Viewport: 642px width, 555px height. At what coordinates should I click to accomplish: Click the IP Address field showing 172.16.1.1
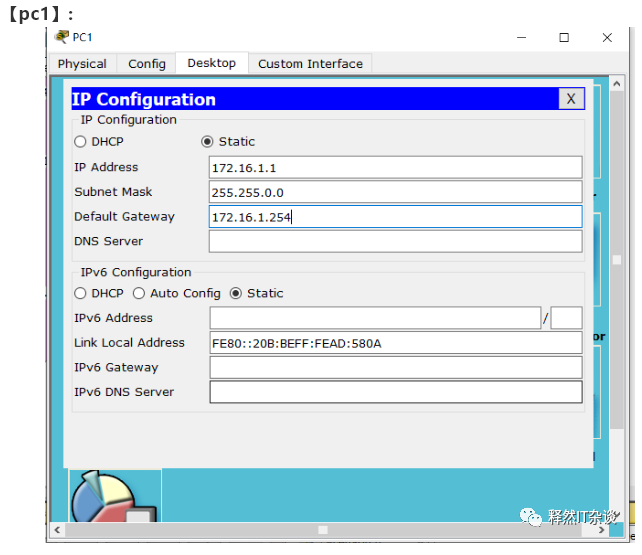[x=396, y=167]
